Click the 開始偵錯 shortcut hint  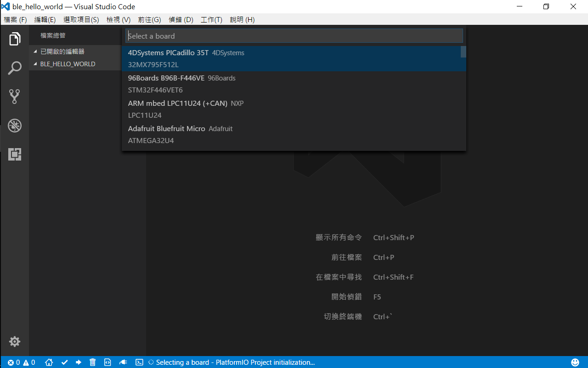click(347, 297)
